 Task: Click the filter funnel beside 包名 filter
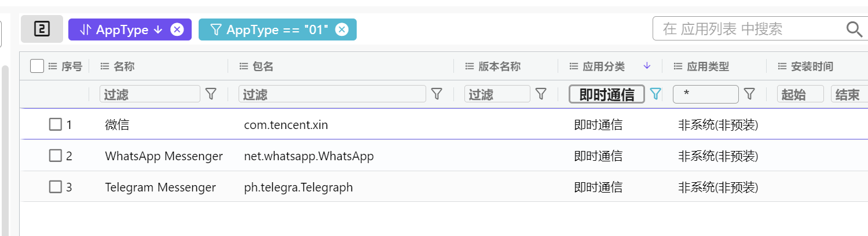[437, 94]
